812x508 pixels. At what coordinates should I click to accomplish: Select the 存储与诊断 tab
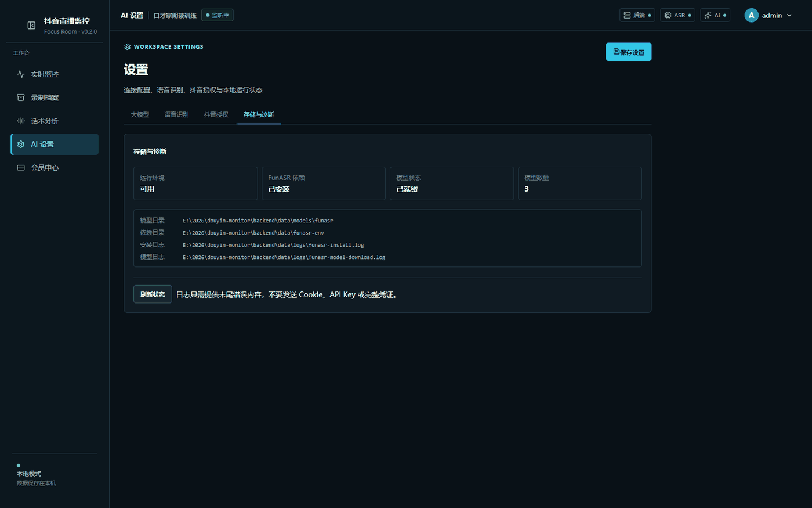pos(259,114)
